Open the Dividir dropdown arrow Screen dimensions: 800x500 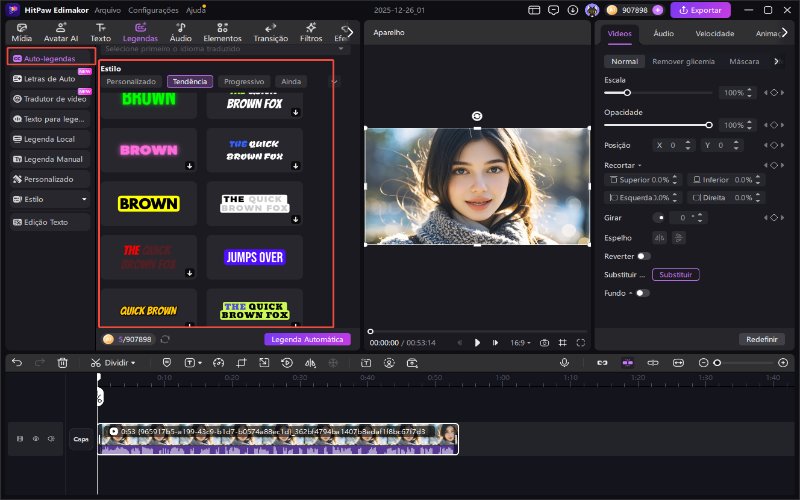(133, 362)
